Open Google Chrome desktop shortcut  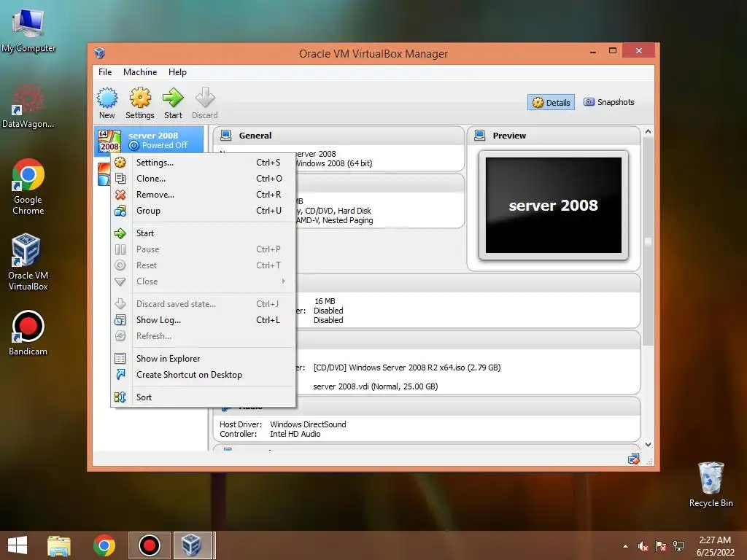pos(28,187)
